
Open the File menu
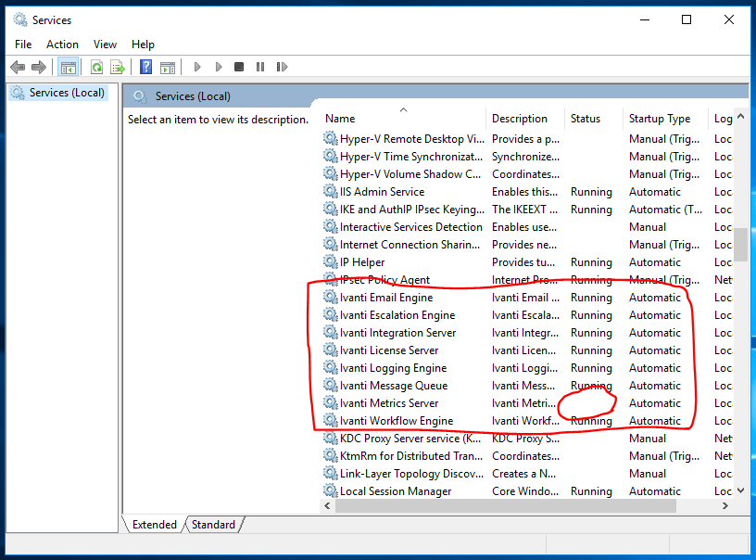pos(23,45)
